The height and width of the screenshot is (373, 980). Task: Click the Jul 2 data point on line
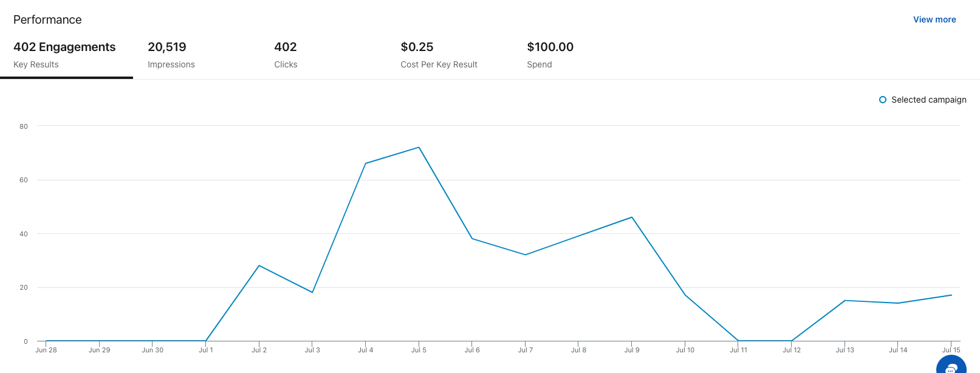[x=259, y=265]
